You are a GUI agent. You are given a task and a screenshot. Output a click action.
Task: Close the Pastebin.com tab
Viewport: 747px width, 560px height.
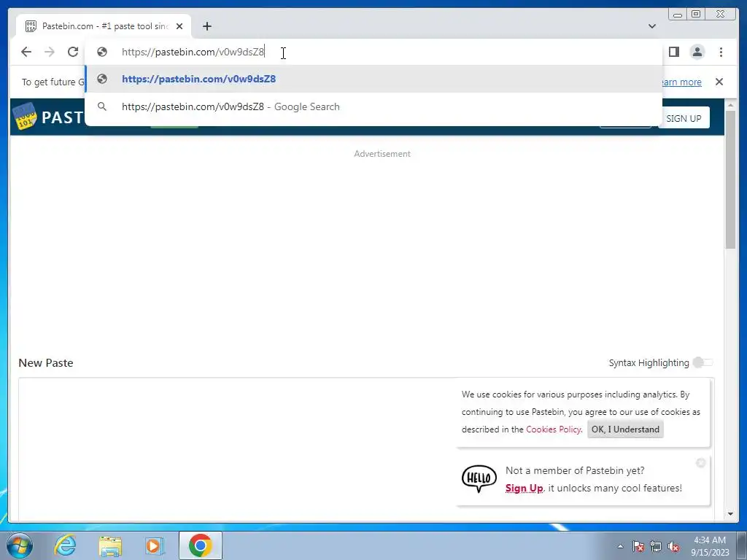pyautogui.click(x=179, y=26)
